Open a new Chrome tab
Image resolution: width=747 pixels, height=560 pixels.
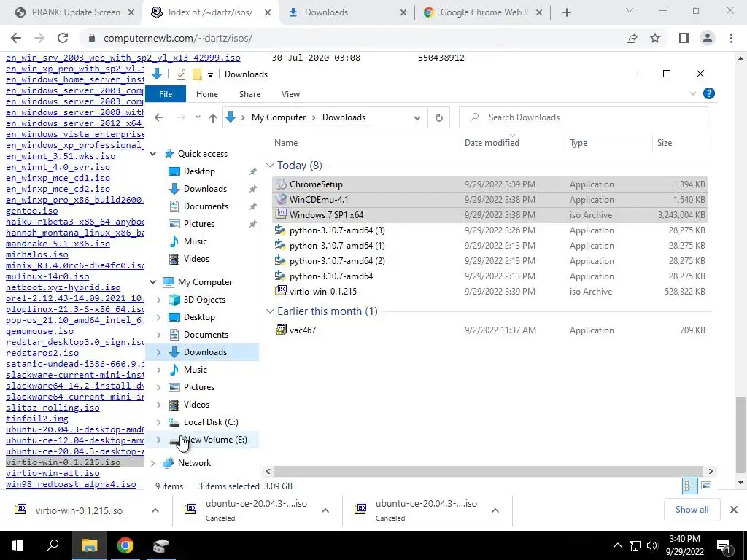[x=566, y=13]
